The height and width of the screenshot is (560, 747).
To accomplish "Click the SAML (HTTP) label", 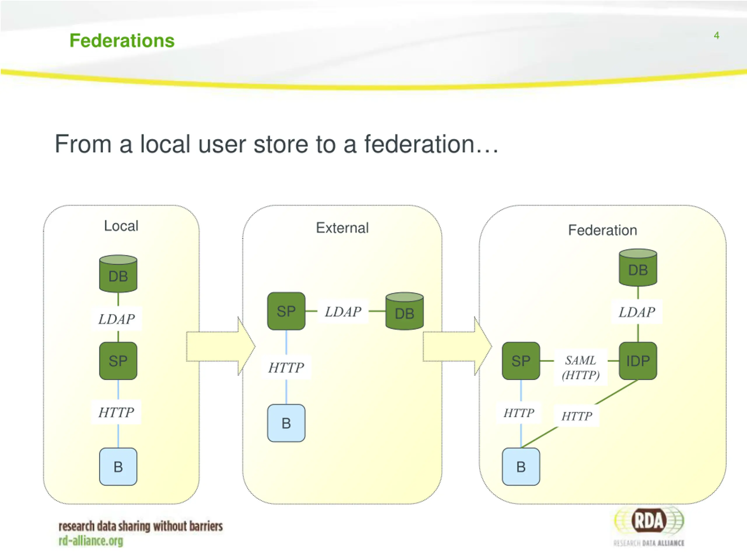I will coord(580,367).
